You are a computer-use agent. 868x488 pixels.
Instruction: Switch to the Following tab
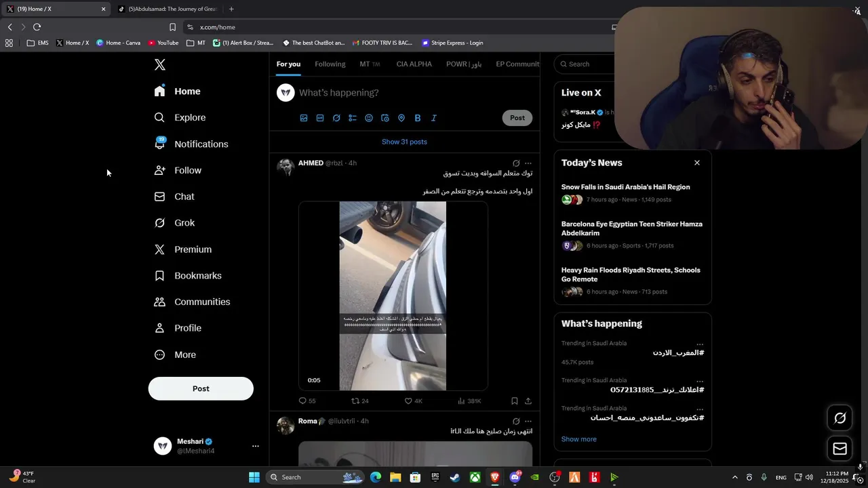(x=330, y=64)
